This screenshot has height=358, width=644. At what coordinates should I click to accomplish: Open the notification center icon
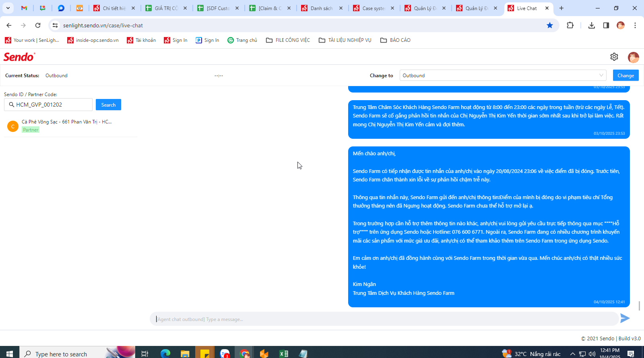[631, 354]
